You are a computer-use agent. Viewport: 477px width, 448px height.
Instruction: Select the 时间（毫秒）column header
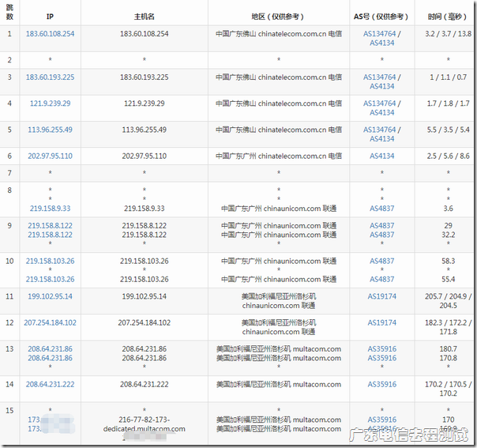click(x=448, y=17)
